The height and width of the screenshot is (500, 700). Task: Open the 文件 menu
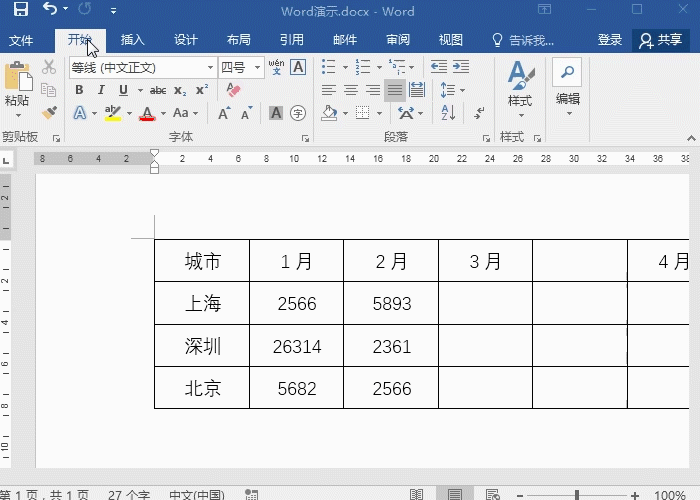coord(21,40)
